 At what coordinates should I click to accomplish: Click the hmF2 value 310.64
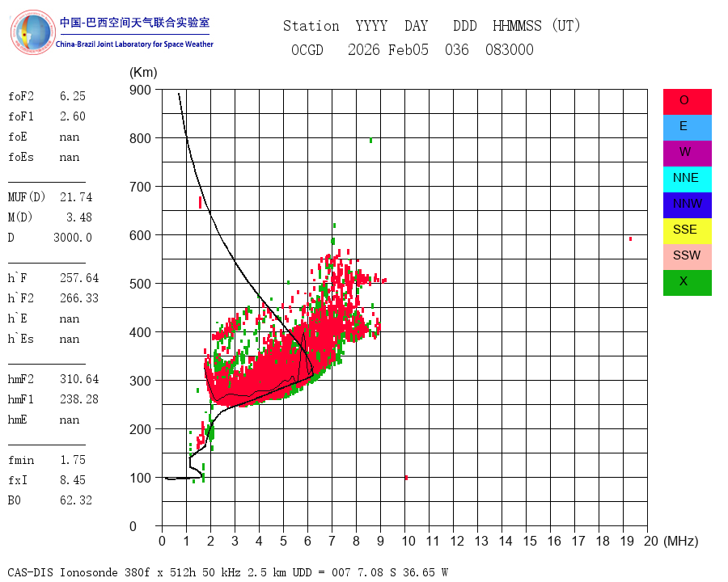pyautogui.click(x=79, y=379)
